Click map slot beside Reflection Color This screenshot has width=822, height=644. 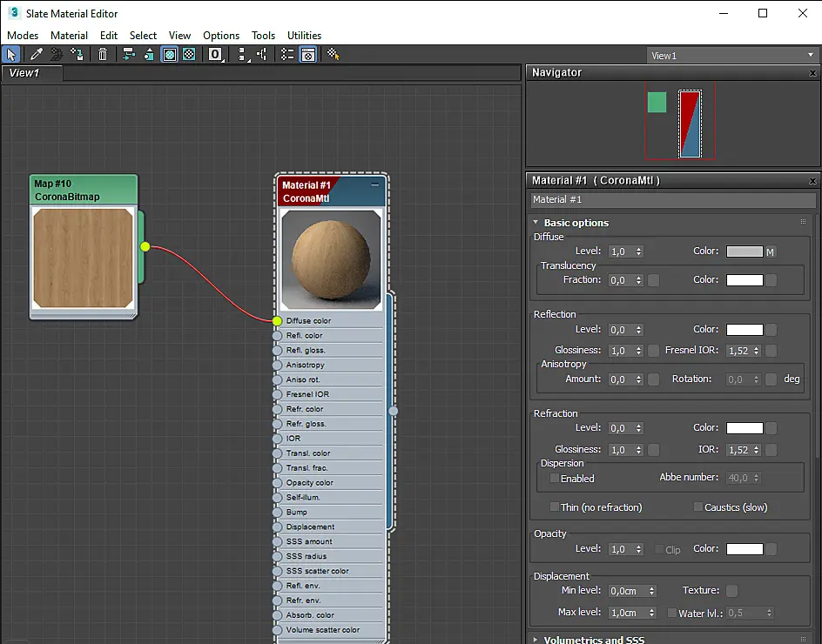(771, 330)
